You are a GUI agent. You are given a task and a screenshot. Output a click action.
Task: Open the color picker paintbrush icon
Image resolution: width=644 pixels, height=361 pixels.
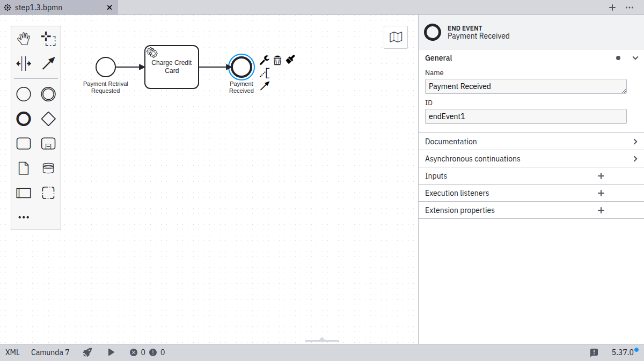[291, 60]
